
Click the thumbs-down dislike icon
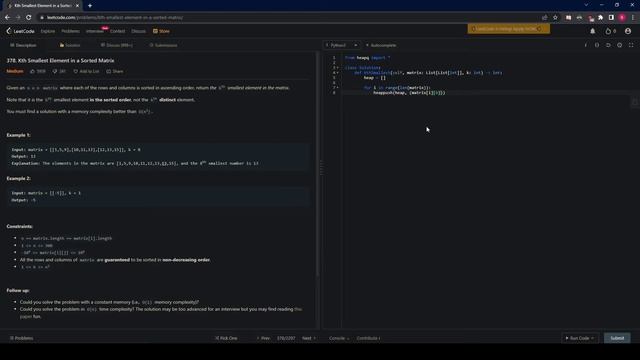(55, 71)
